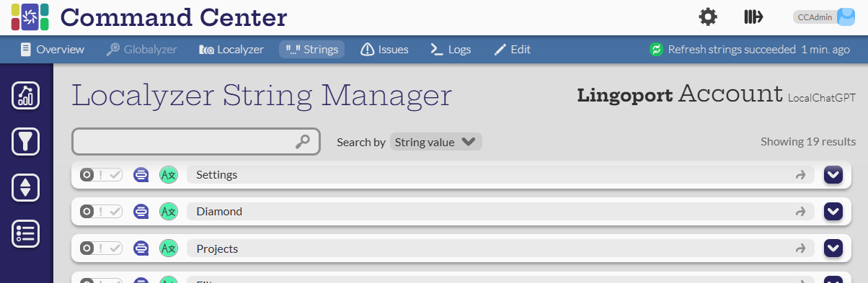The height and width of the screenshot is (283, 868).
Task: Click the Settings string value field
Action: (x=500, y=174)
